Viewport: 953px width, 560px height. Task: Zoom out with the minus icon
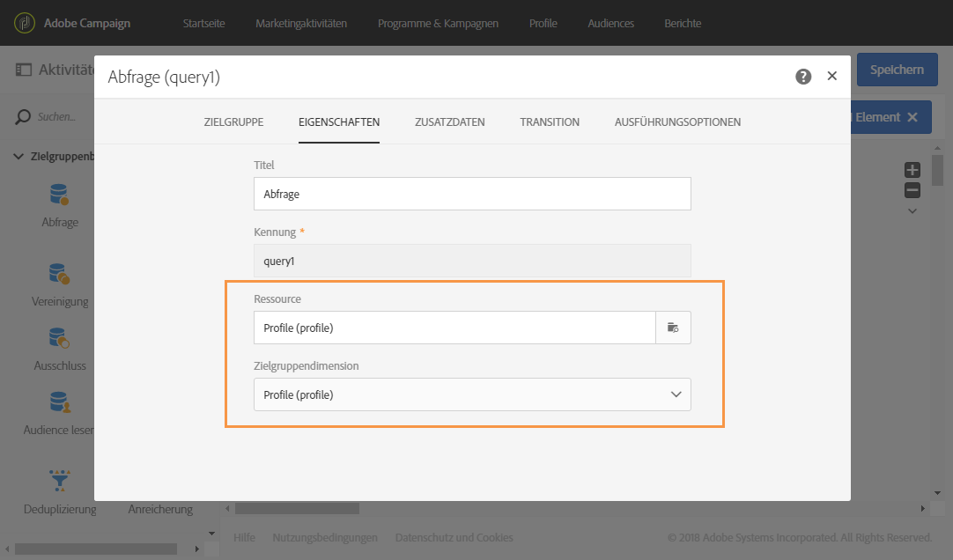click(x=912, y=190)
